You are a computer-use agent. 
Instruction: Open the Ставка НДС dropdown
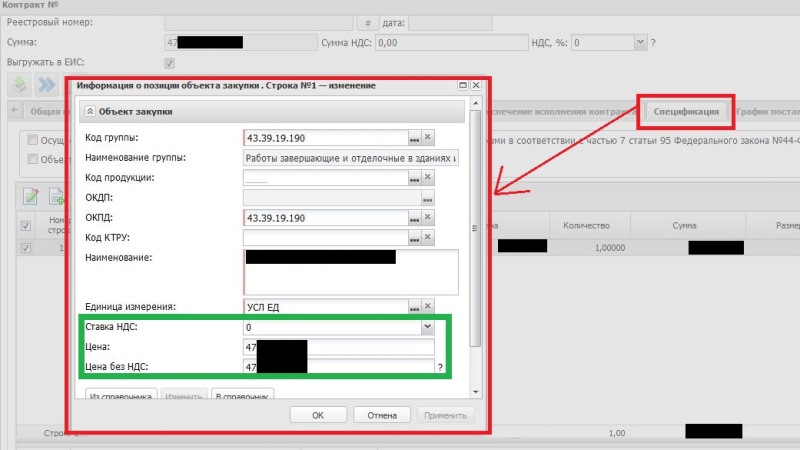pyautogui.click(x=427, y=327)
